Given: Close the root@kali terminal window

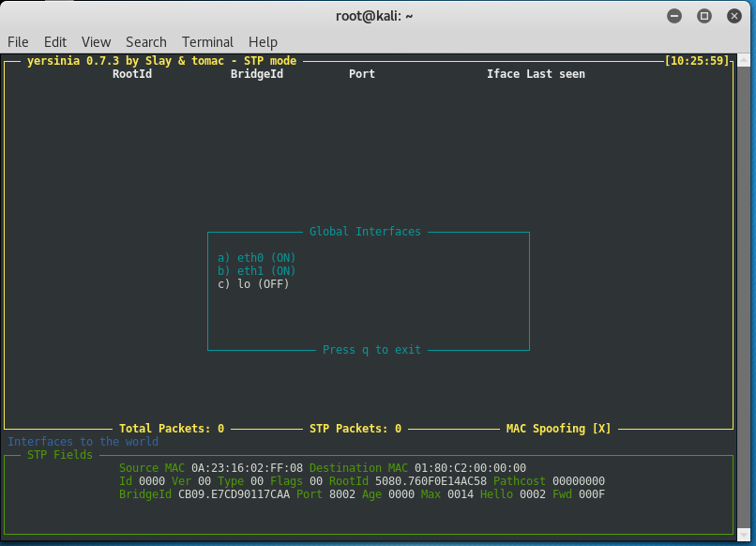Looking at the screenshot, I should point(733,16).
